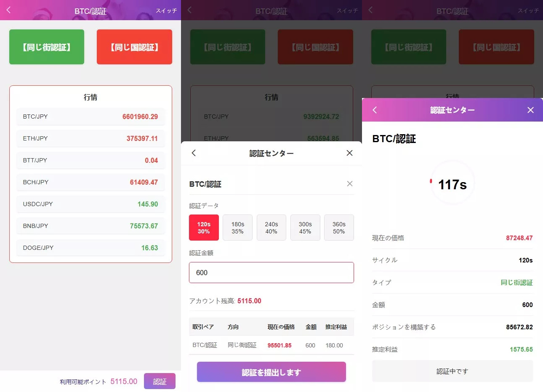The height and width of the screenshot is (392, 543).
Task: Click the back arrow on BTC/認証 header
Action: (x=8, y=10)
